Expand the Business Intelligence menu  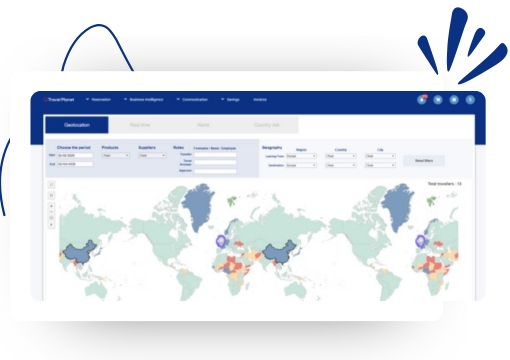coord(143,99)
